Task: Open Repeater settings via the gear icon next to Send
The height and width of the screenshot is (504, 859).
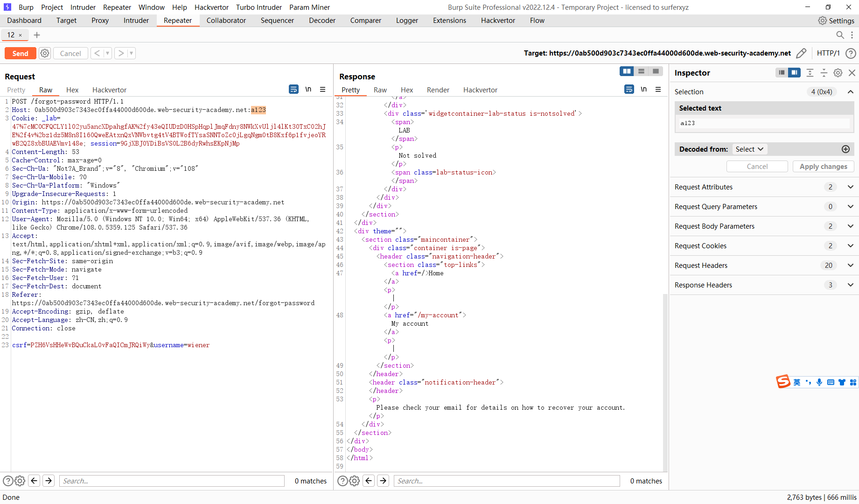Action: pos(44,53)
